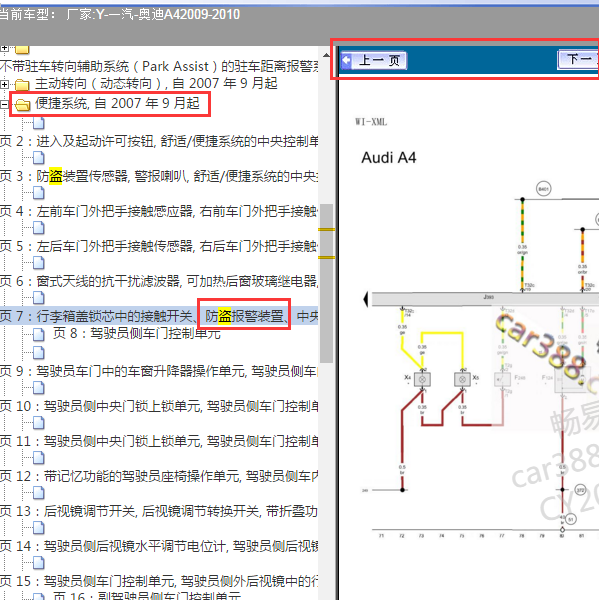Click the tree panel scroll-up arrow
Screen dimensions: 599x600
[x=326, y=55]
